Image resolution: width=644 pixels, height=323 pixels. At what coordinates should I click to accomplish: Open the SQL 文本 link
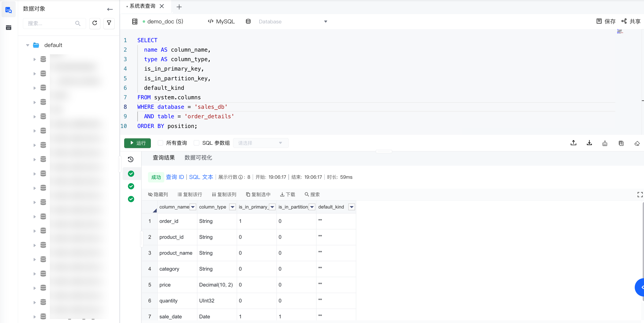(201, 177)
